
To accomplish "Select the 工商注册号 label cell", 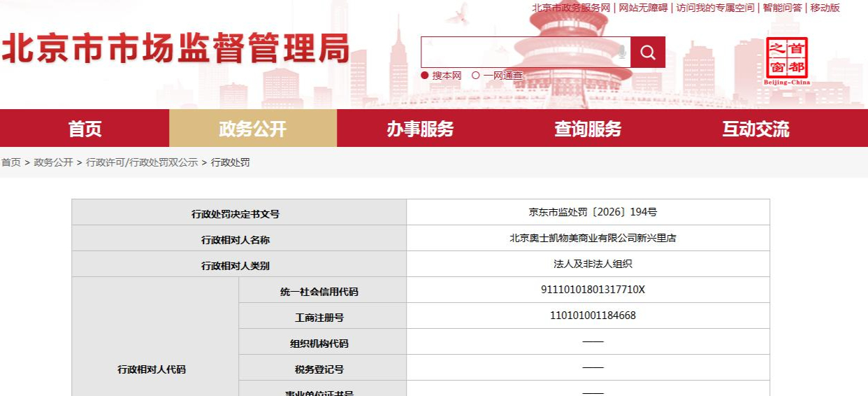I will 323,316.
